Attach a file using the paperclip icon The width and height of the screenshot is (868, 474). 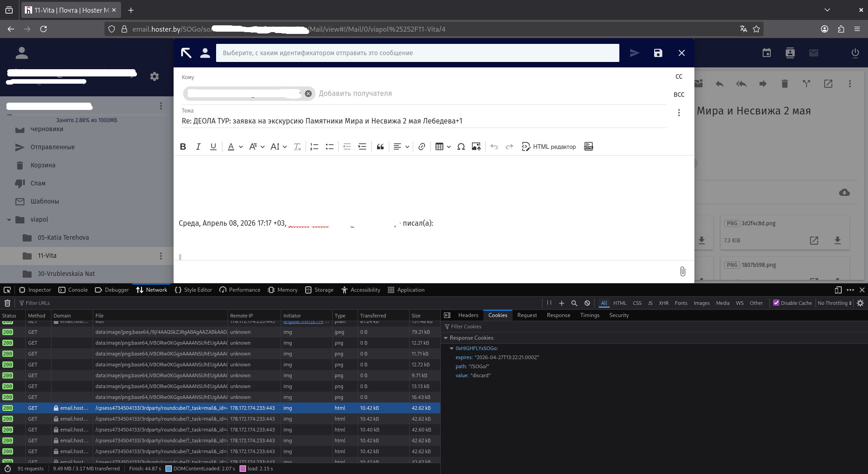(682, 271)
